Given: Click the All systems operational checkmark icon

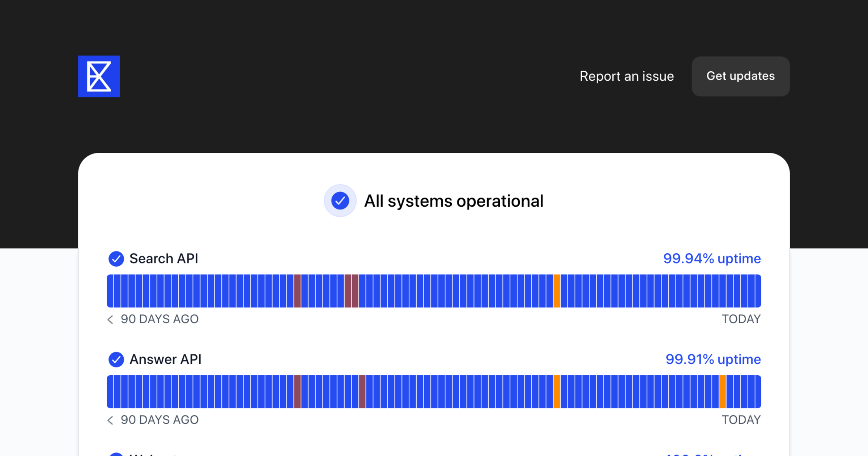Looking at the screenshot, I should coord(340,201).
